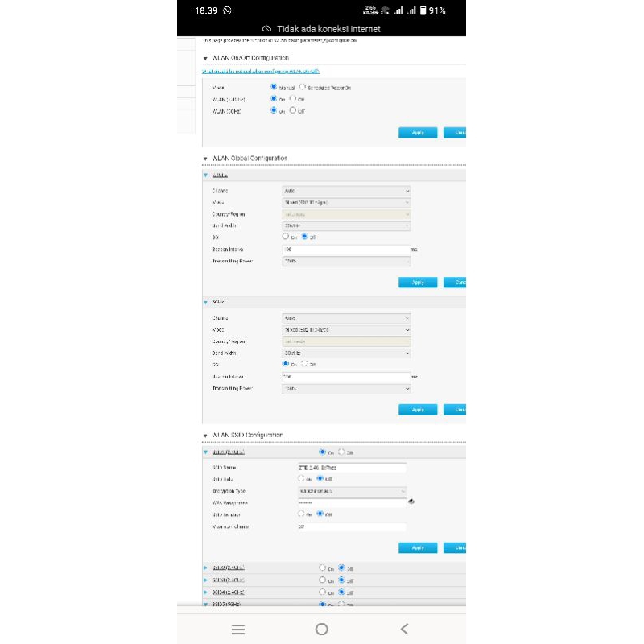Apply 5GHz global configuration
The image size is (644, 644).
pos(418,410)
